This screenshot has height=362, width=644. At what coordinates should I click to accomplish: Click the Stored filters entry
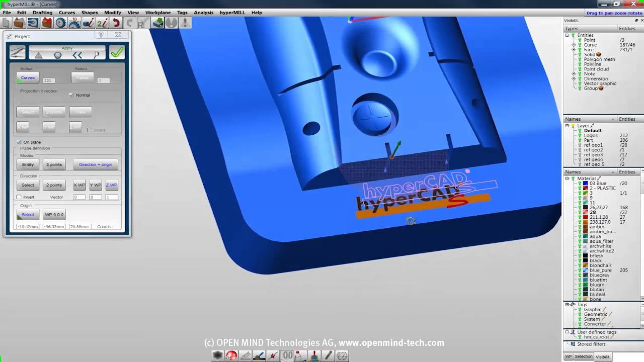(591, 344)
